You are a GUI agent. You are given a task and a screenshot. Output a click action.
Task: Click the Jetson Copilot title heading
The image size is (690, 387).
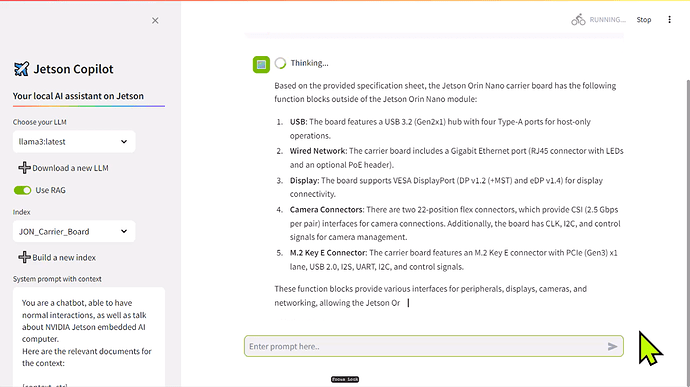[73, 69]
